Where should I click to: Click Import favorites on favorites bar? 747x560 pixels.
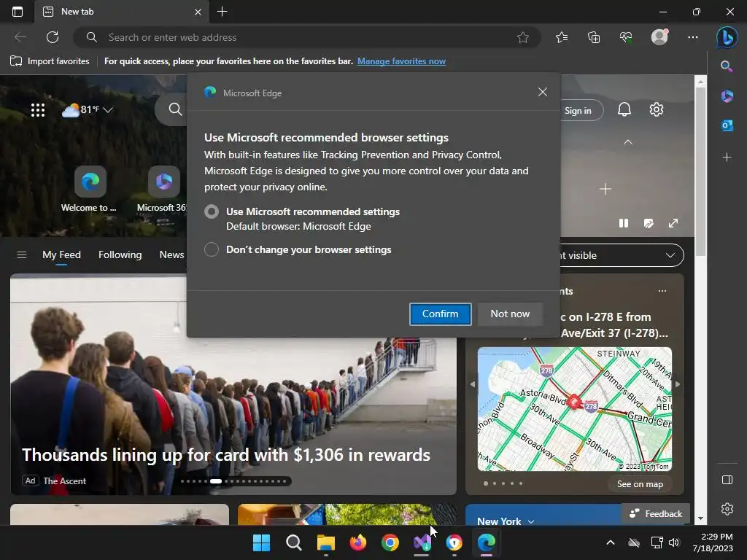pos(50,61)
